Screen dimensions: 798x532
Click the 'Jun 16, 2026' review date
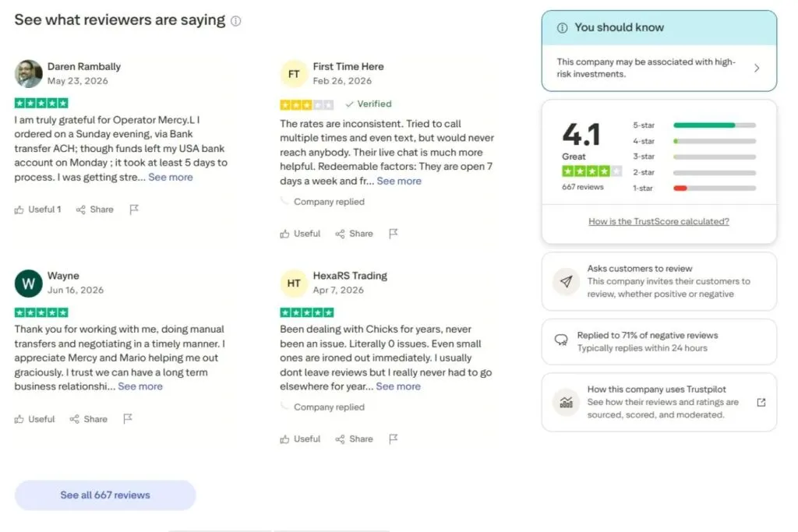[76, 290]
